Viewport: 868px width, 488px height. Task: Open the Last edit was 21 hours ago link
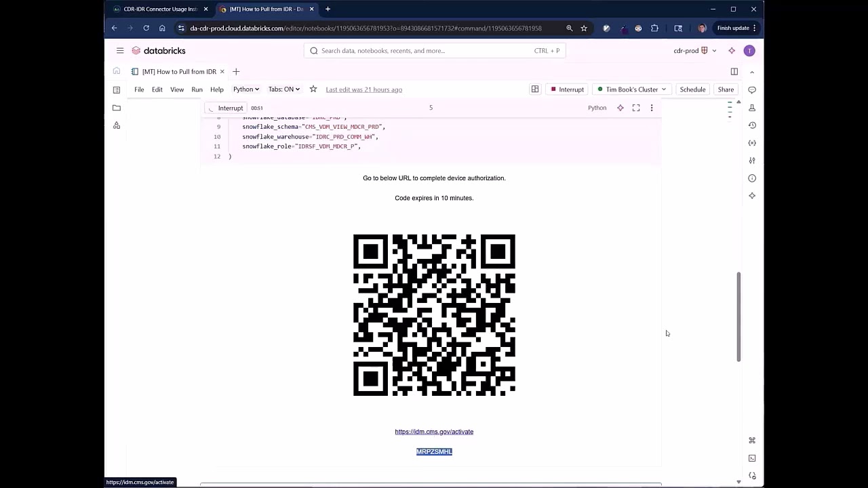(363, 89)
